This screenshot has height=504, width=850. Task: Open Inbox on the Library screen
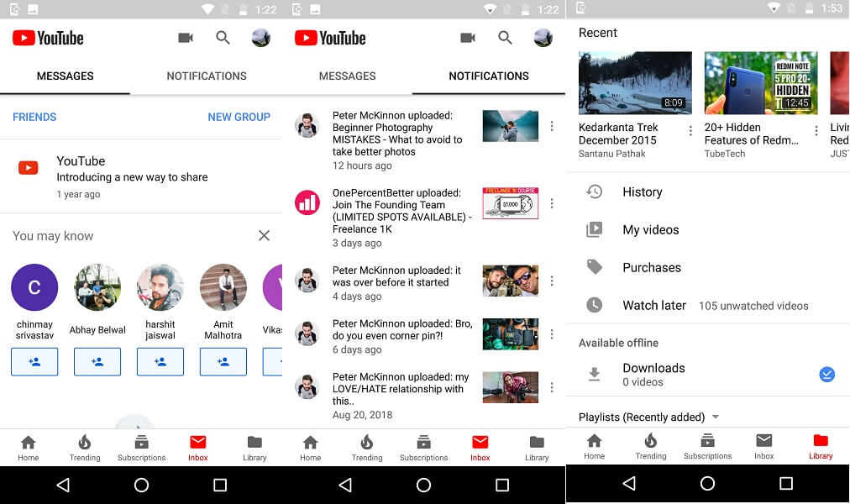click(764, 447)
